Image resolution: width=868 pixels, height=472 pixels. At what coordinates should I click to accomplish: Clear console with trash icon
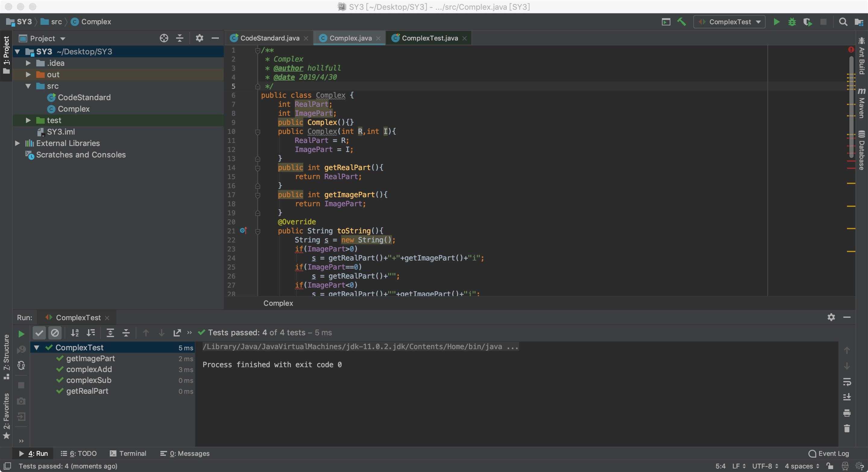(x=847, y=428)
